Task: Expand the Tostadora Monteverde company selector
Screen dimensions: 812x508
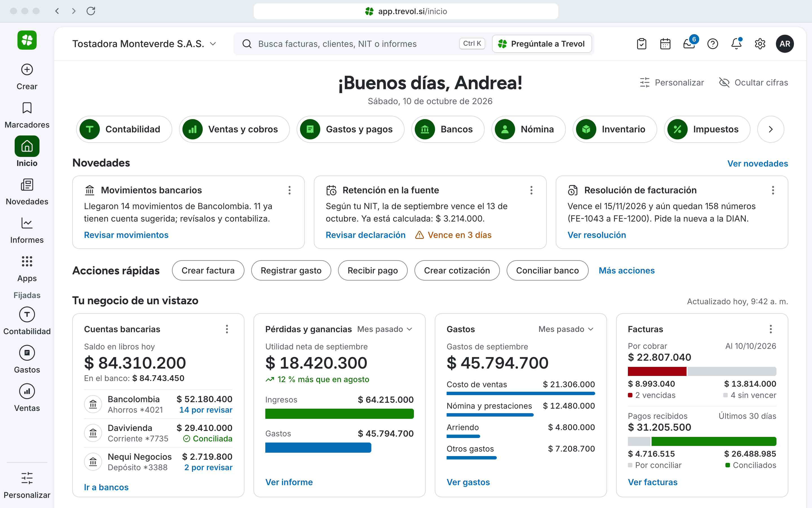Action: [x=144, y=44]
